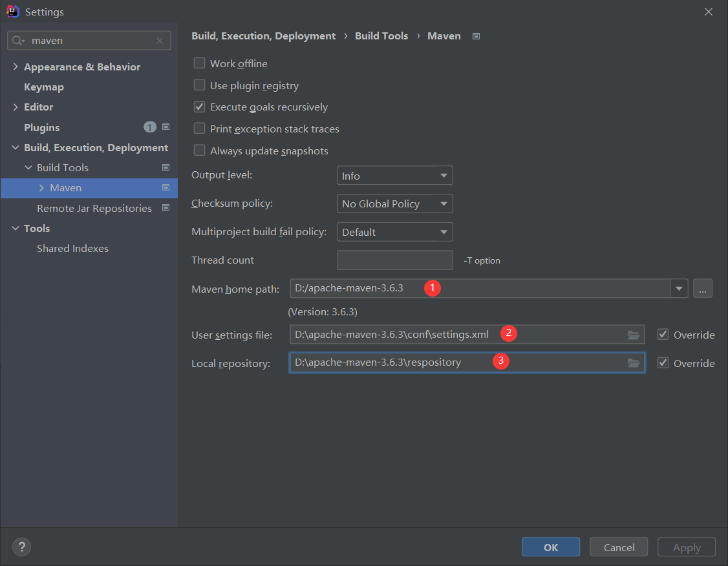Close the Settings dialog
Image resolution: width=728 pixels, height=566 pixels.
tap(709, 12)
